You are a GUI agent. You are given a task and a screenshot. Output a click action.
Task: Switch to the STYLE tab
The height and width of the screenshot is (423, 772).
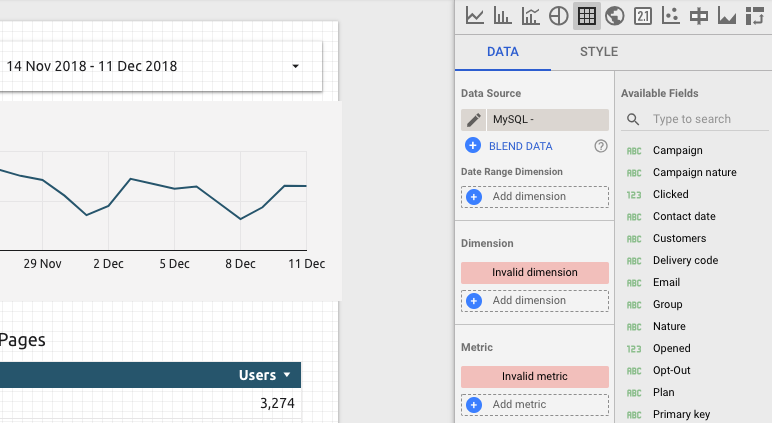point(599,52)
